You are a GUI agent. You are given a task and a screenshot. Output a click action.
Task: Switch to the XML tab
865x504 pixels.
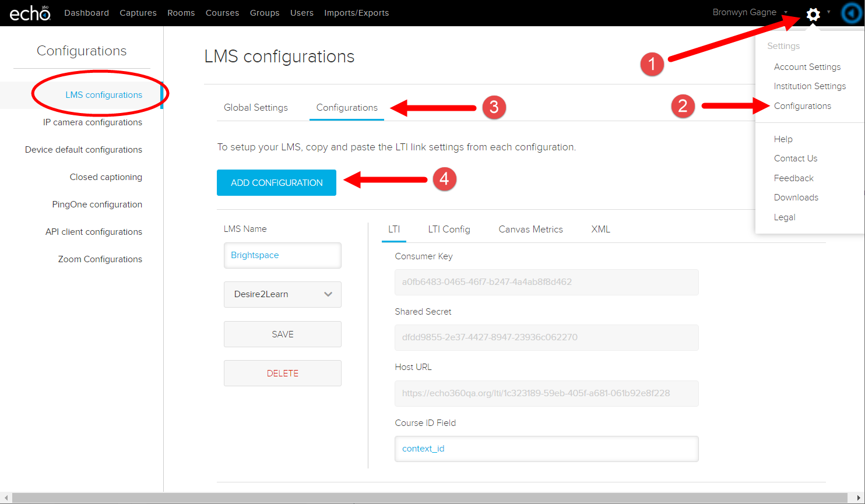pyautogui.click(x=601, y=230)
